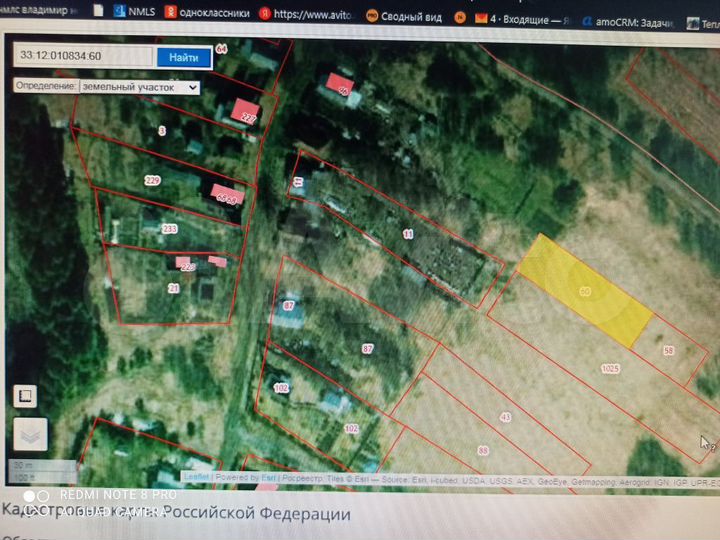Click parcel 11 on the map

408,233
